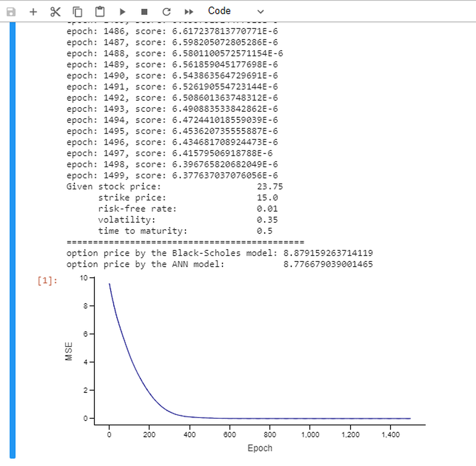476x466 pixels.
Task: Click the epoch 1497 score line
Action: pos(170,153)
